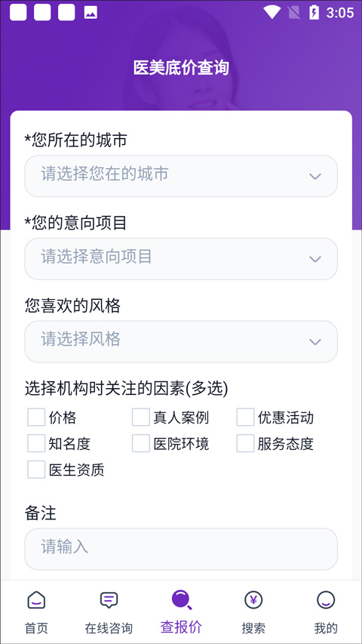362x644 pixels.
Task: Expand the city selection dropdown arrow
Action: tap(314, 177)
